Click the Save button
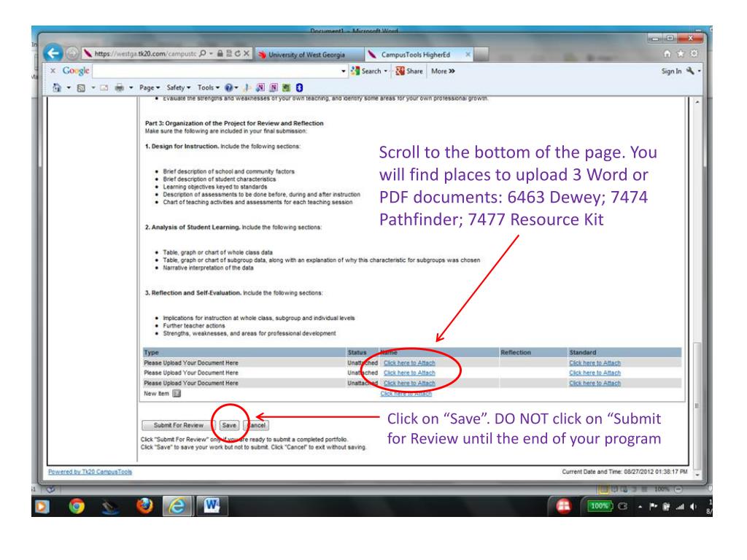The height and width of the screenshot is (560, 747). [229, 425]
